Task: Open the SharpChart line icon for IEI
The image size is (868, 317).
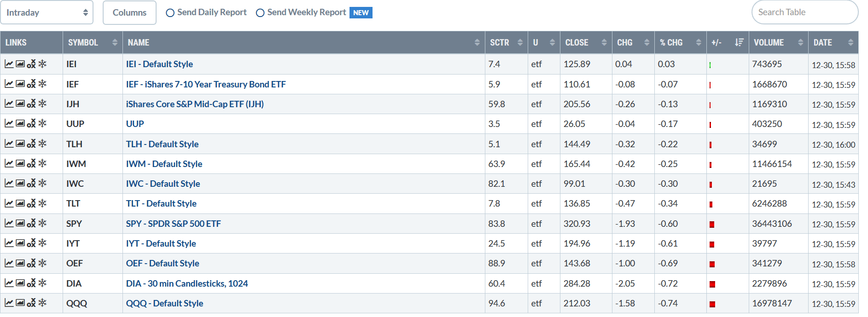Action: click(x=9, y=64)
